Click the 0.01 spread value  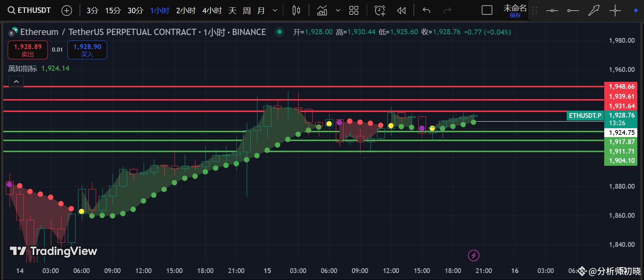[57, 50]
